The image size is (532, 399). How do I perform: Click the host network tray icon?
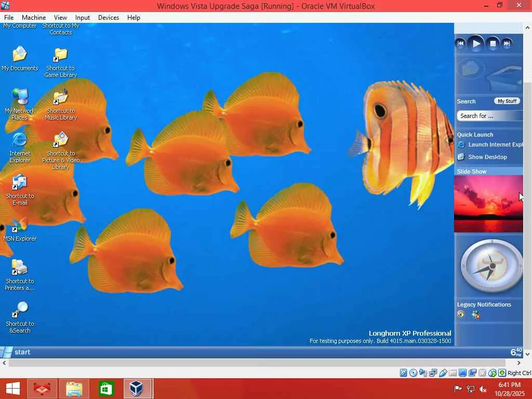[x=470, y=389]
